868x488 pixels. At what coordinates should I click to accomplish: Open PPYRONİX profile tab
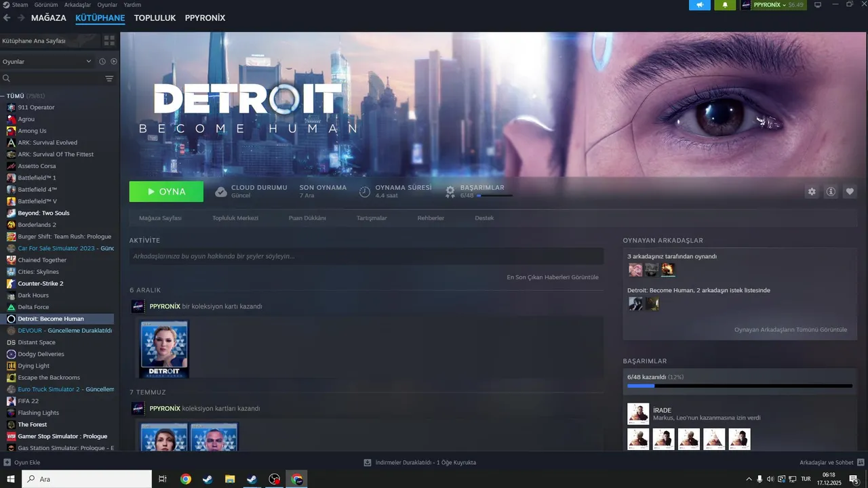pos(205,18)
